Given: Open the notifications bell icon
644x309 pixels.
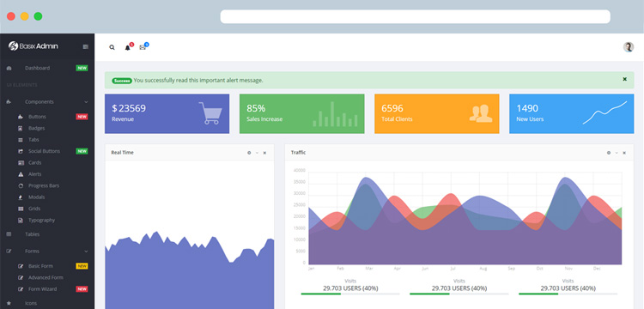Looking at the screenshot, I should point(127,47).
